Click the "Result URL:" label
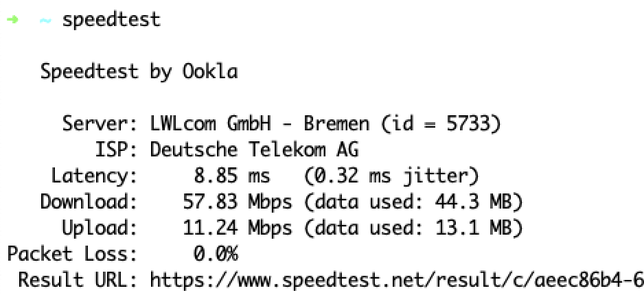The width and height of the screenshot is (644, 295). 78,280
